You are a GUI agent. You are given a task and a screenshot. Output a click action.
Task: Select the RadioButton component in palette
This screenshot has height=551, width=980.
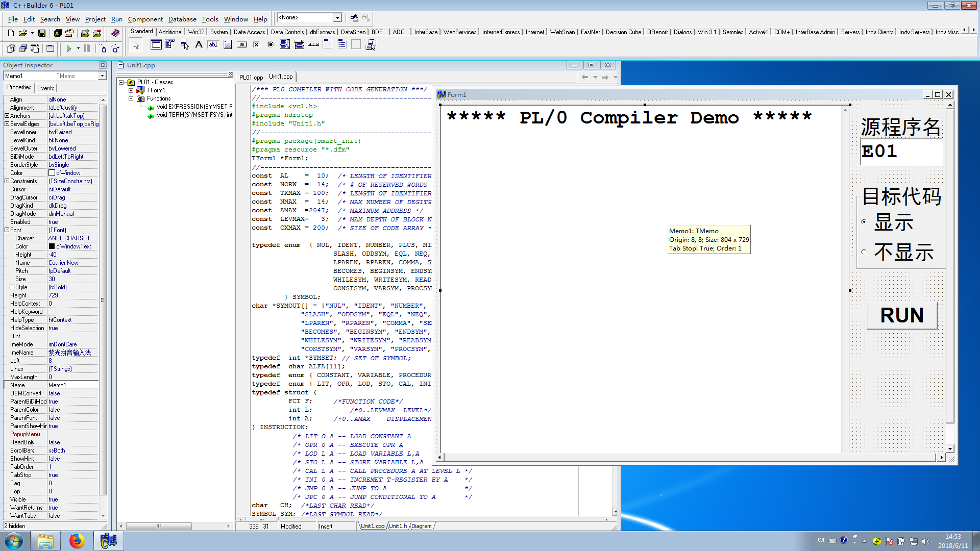coord(271,45)
